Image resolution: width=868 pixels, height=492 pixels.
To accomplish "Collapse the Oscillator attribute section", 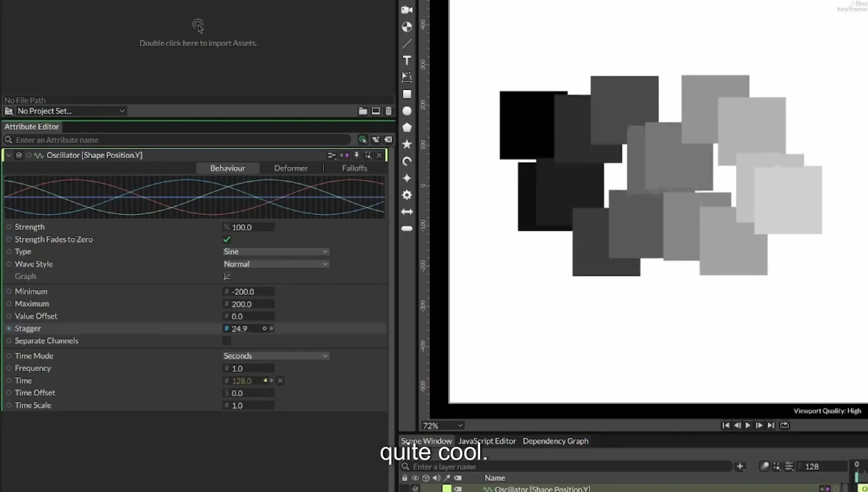I will (x=9, y=155).
